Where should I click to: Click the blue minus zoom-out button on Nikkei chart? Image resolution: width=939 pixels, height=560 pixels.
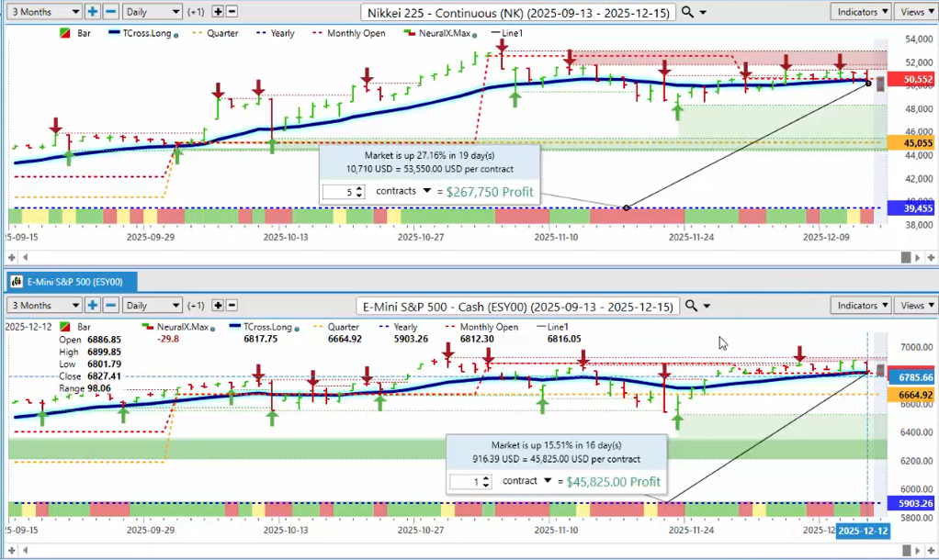tap(110, 12)
